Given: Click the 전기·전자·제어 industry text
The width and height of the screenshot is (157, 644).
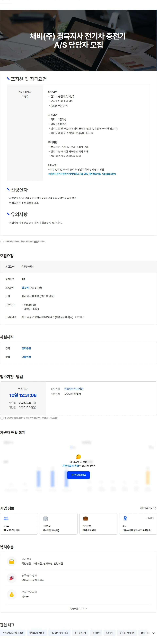Looking at the screenshot, I should pyautogui.click(x=89, y=530).
